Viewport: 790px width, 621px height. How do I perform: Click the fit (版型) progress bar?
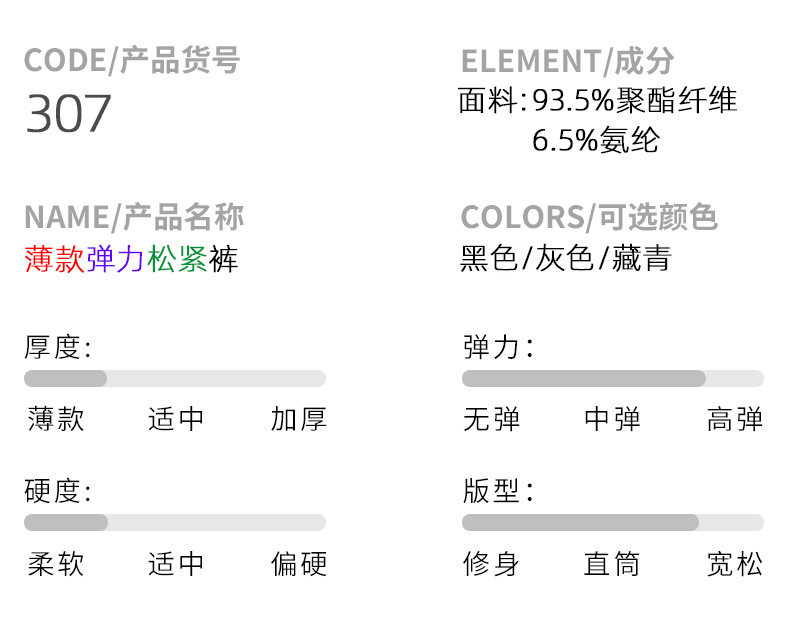tap(612, 523)
